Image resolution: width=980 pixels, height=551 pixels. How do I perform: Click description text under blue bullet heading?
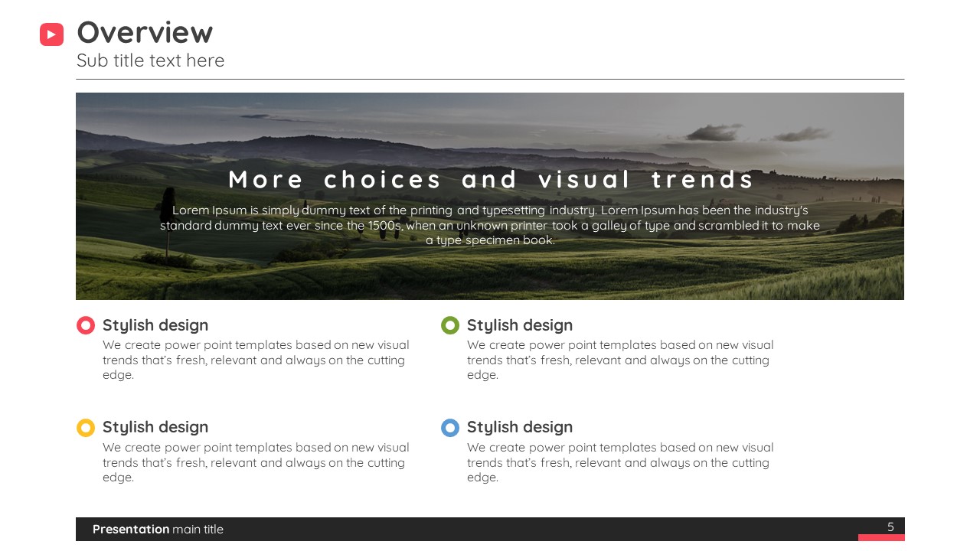620,462
